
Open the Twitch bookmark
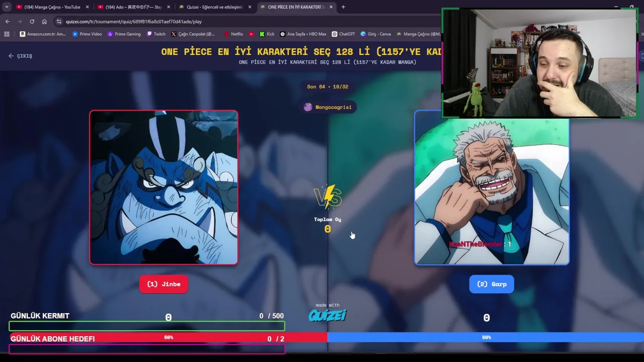coord(156,34)
